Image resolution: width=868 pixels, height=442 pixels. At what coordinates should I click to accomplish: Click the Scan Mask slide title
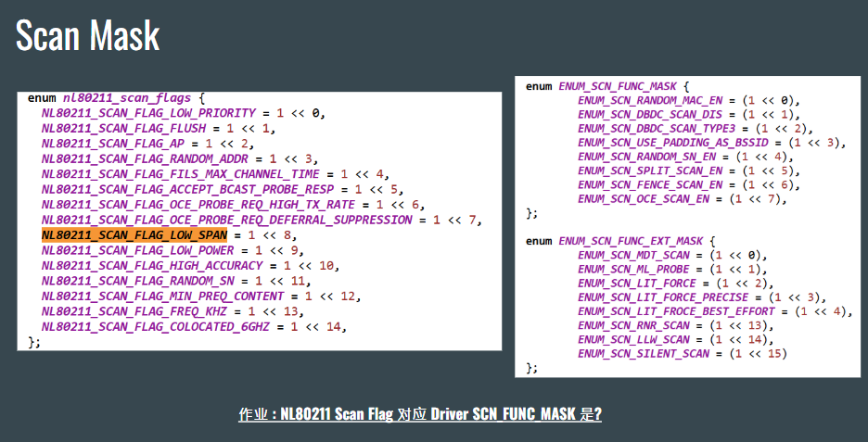point(87,35)
